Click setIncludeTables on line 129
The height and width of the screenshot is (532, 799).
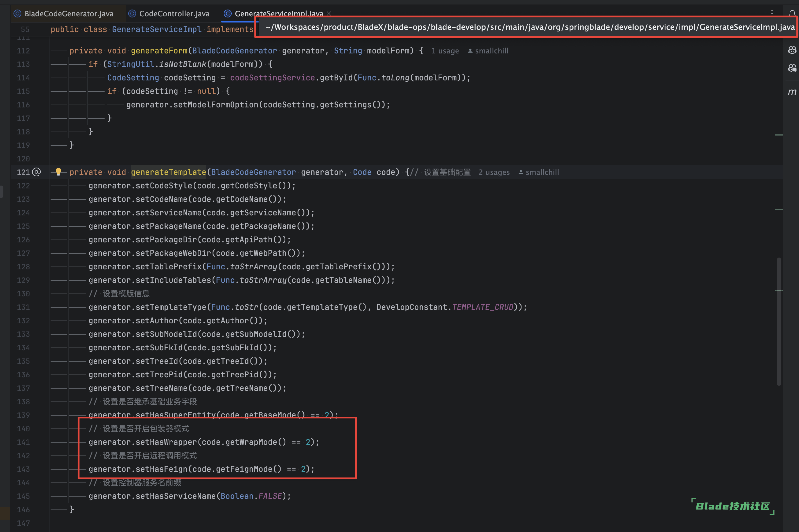tap(173, 280)
